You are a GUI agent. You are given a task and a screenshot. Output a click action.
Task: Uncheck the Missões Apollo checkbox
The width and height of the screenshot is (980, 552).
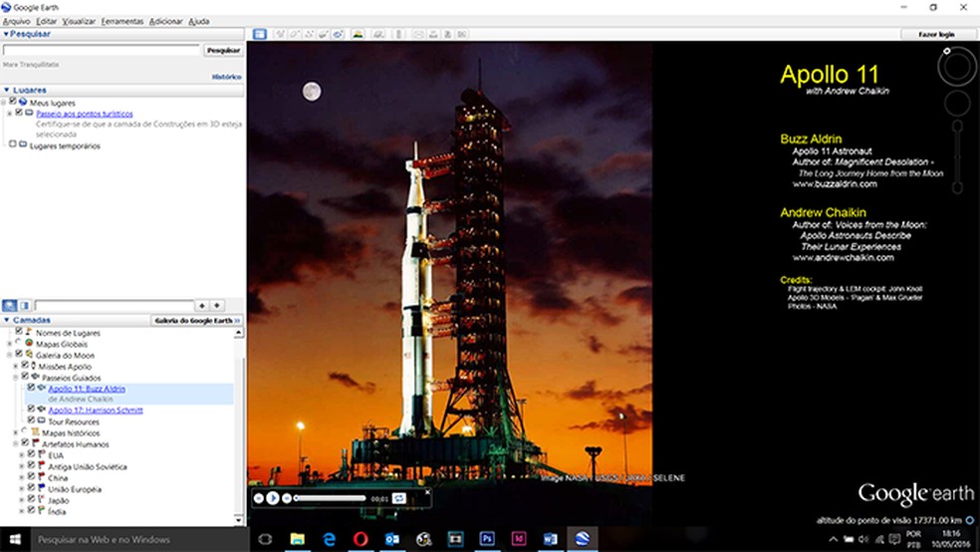pyautogui.click(x=25, y=365)
